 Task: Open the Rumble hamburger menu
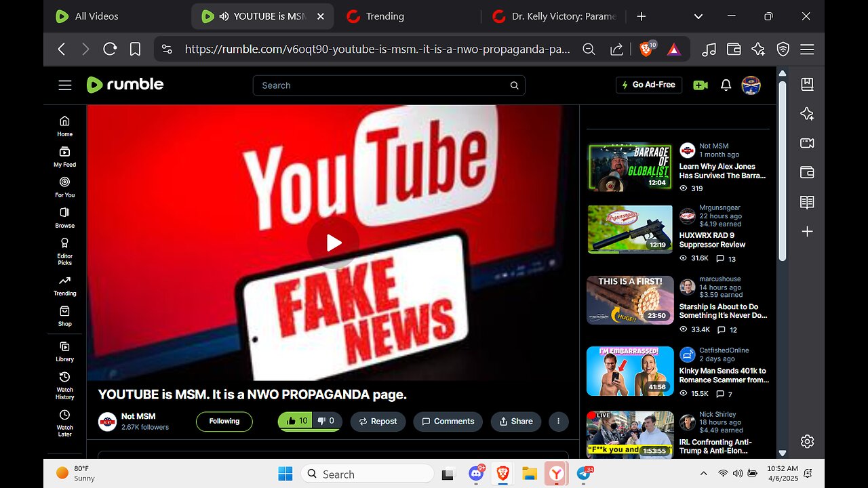pyautogui.click(x=65, y=85)
